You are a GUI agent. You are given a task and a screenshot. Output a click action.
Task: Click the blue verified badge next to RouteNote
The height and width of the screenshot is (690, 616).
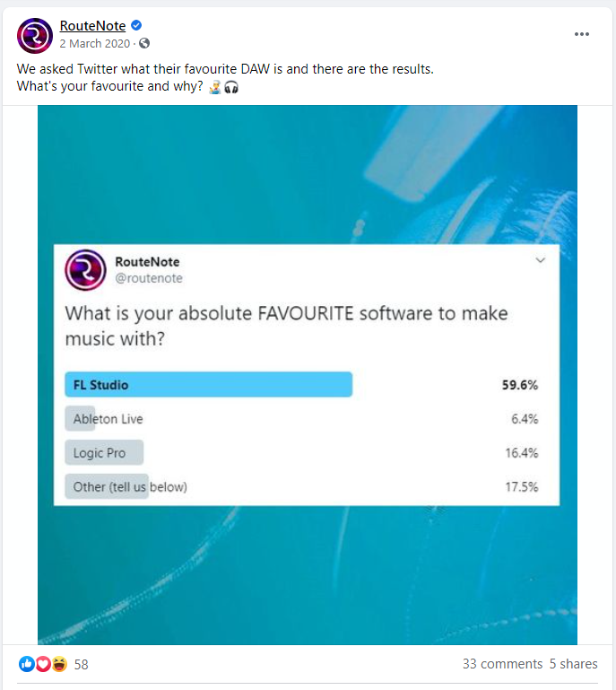pos(136,25)
